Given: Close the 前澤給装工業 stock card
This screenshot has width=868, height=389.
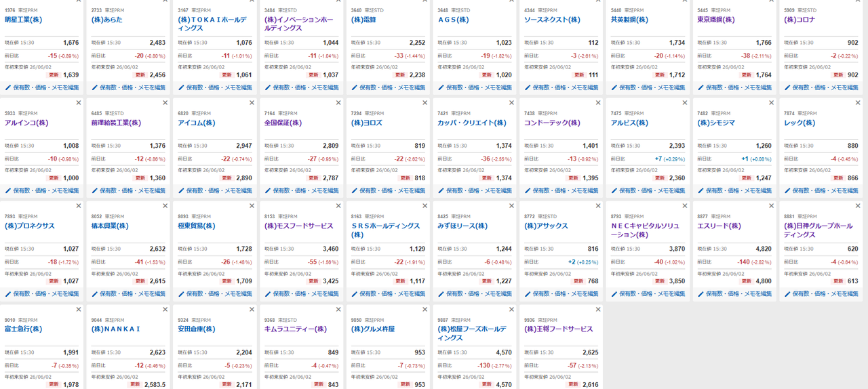Looking at the screenshot, I should point(165,103).
